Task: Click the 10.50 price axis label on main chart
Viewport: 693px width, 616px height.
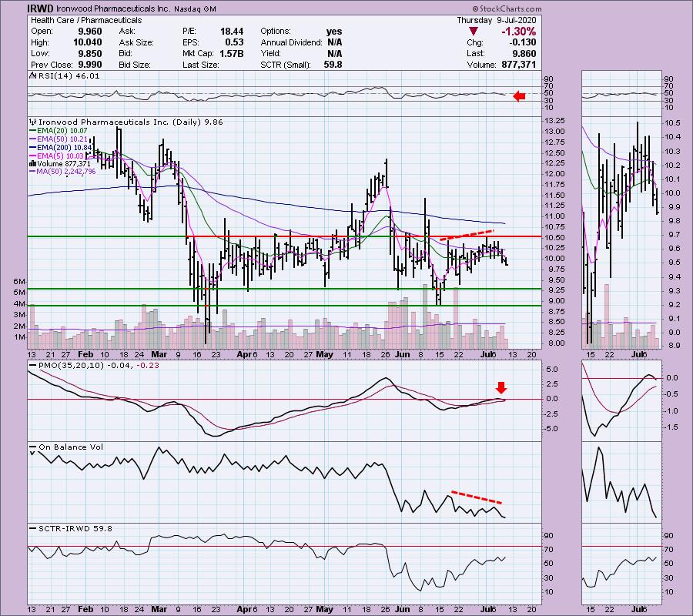Action: [554, 237]
